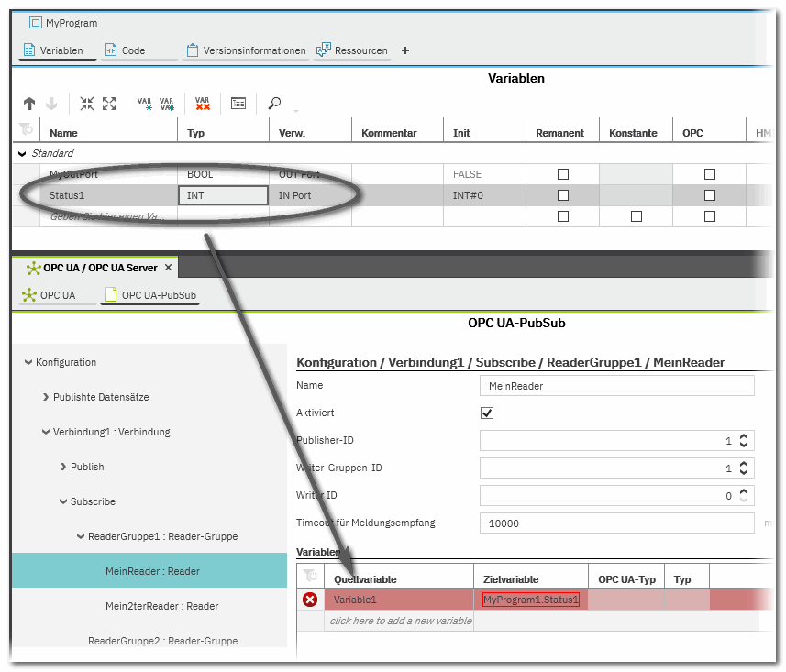Toggle Remanent checkbox for Status1
The image size is (786, 672).
coord(563,195)
